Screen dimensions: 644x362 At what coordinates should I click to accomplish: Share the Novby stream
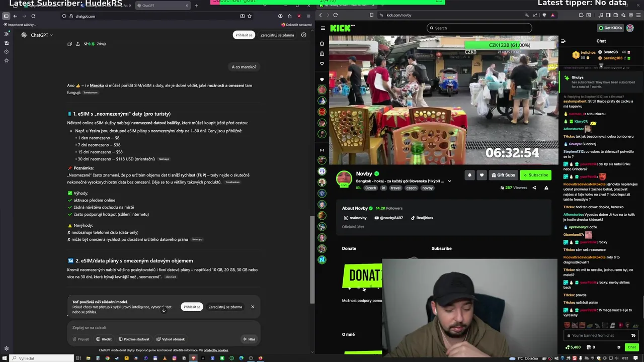[534, 188]
